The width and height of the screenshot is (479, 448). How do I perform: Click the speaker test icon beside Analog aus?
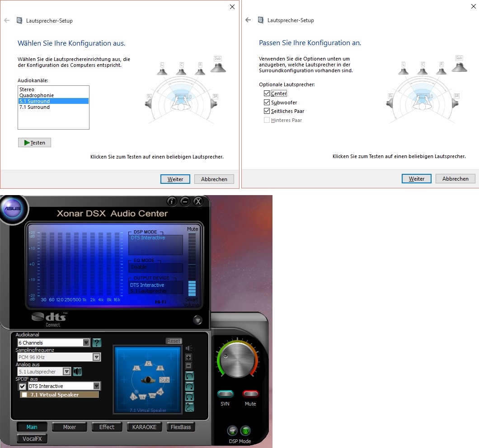[x=77, y=371]
